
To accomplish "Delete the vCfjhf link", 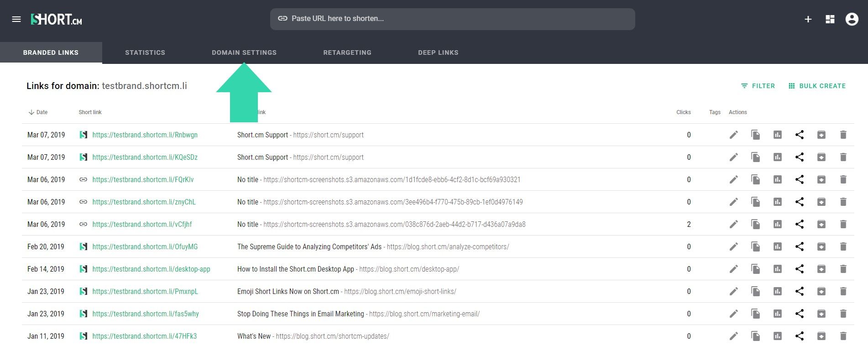I will [x=843, y=224].
